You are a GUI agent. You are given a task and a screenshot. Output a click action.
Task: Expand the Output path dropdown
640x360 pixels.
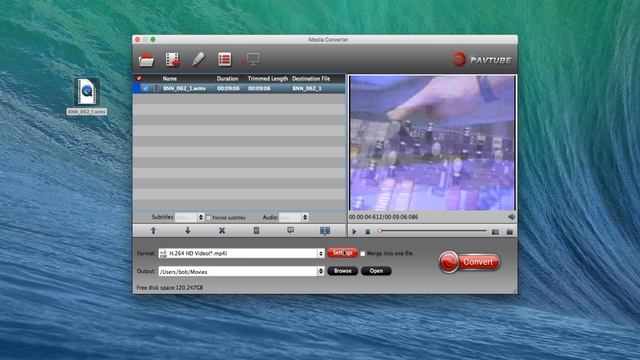click(x=321, y=271)
